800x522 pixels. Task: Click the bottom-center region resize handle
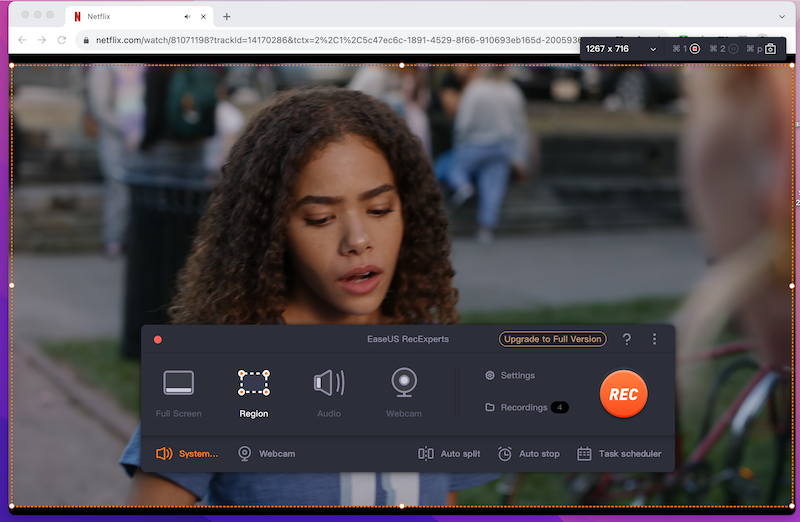point(402,506)
